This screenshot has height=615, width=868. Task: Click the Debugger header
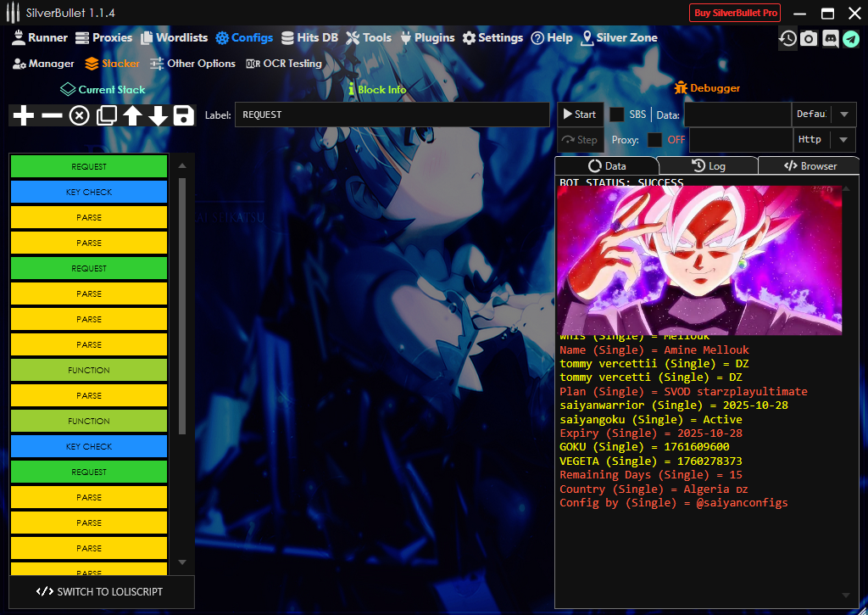[708, 88]
